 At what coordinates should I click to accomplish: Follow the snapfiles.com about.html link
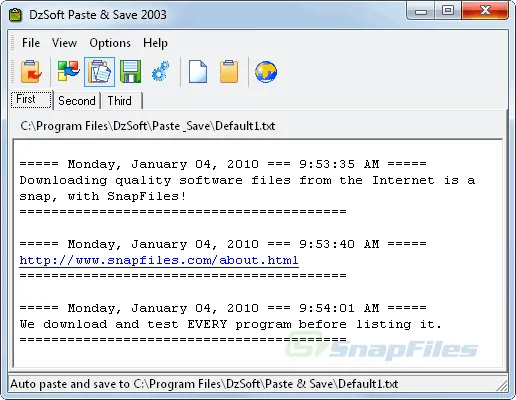tap(159, 260)
